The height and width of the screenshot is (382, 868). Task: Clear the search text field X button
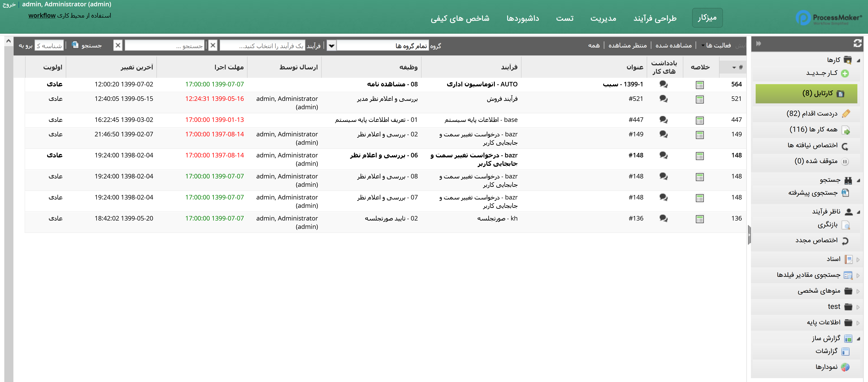[118, 45]
